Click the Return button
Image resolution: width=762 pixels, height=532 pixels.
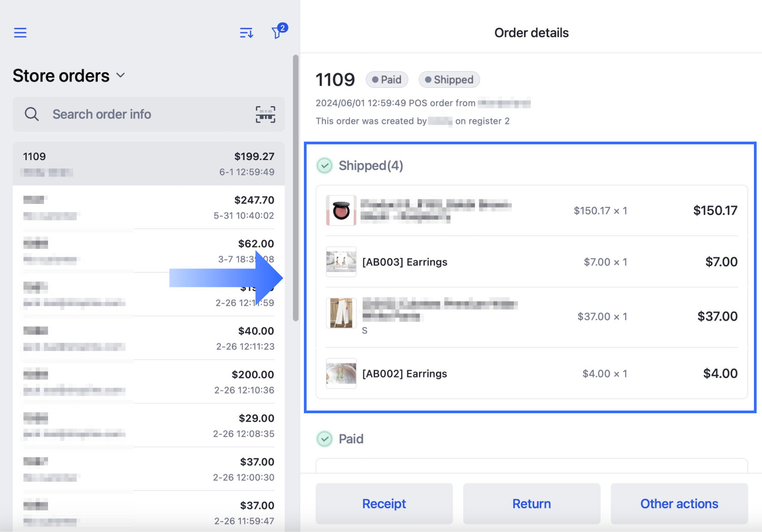(x=532, y=504)
